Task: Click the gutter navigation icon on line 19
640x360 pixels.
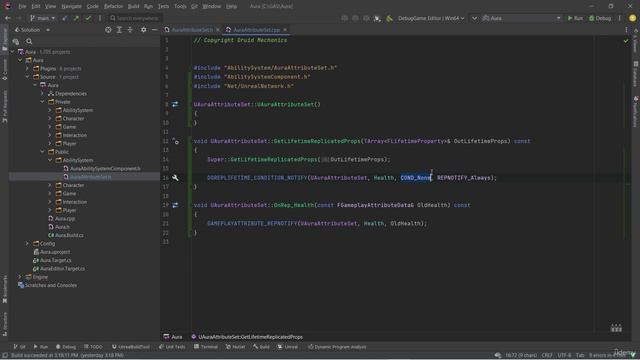Action: (x=175, y=205)
